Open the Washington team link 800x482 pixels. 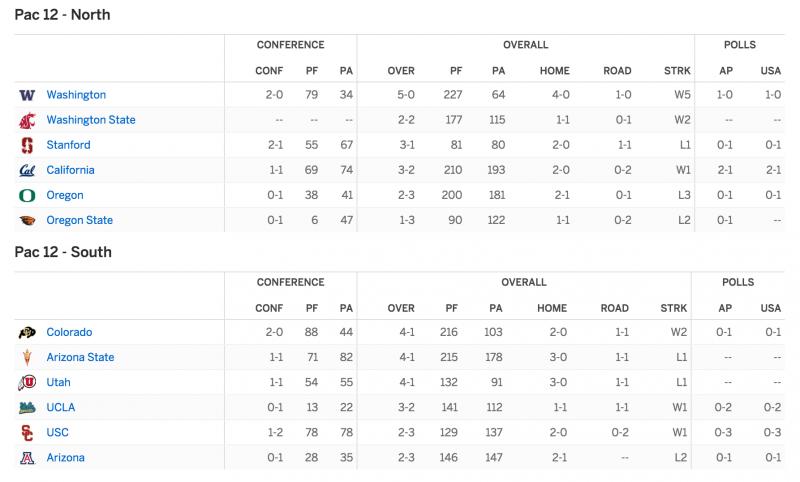coord(76,95)
